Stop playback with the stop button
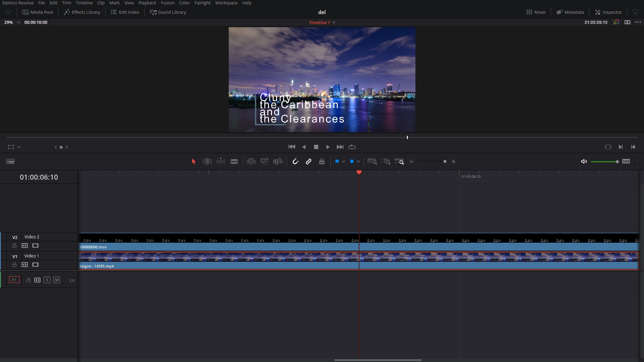This screenshot has height=362, width=644. click(x=316, y=147)
